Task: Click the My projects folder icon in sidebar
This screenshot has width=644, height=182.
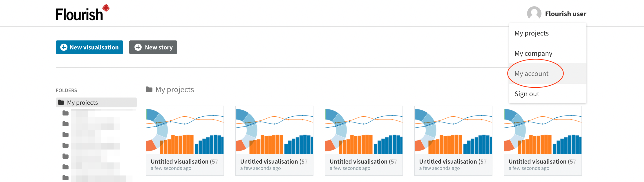Action: 61,102
